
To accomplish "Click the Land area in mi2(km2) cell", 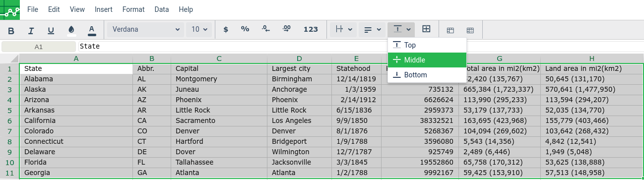I will pos(592,68).
